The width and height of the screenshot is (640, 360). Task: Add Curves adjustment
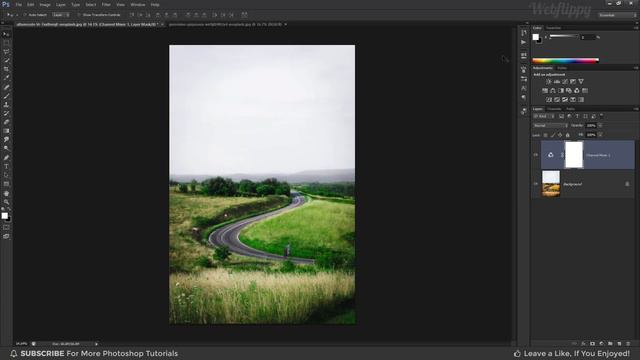coord(565,82)
